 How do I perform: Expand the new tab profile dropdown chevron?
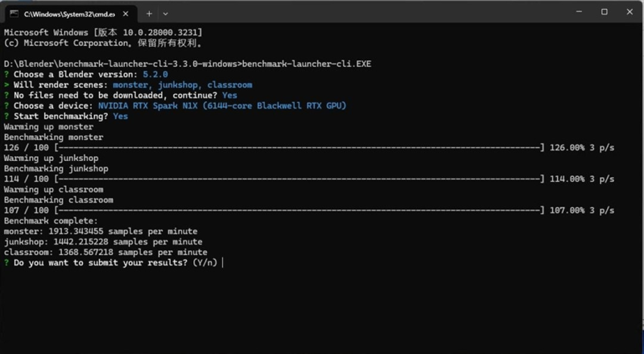coord(166,14)
